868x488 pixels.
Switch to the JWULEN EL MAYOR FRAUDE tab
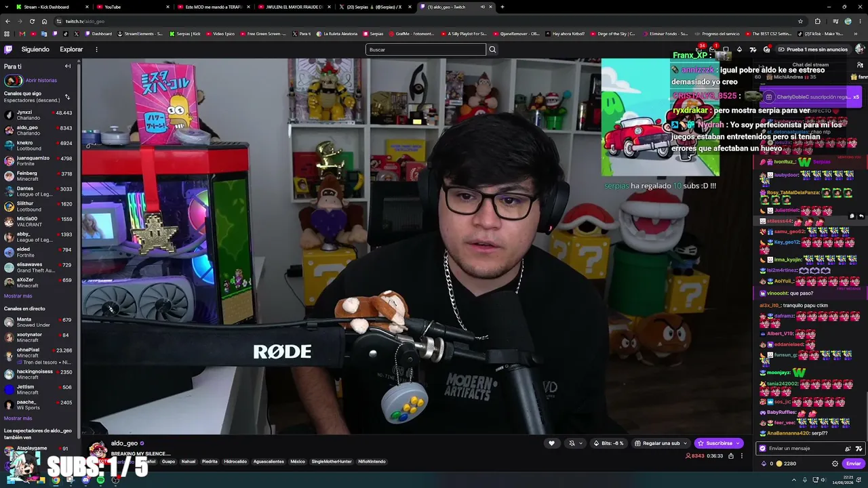(x=294, y=7)
